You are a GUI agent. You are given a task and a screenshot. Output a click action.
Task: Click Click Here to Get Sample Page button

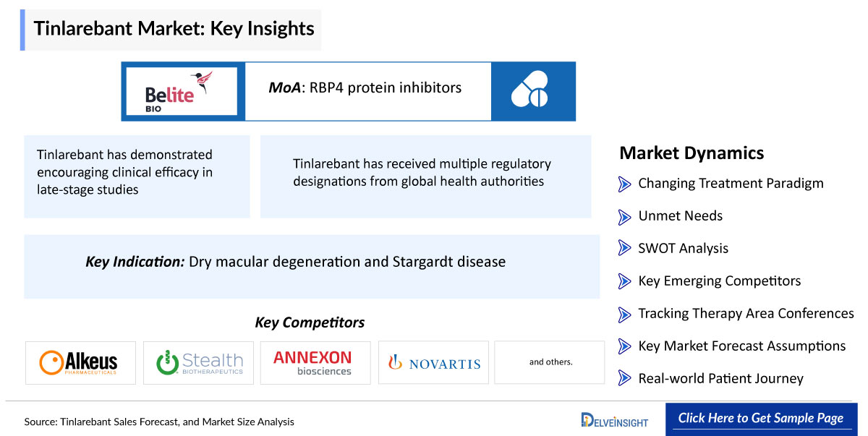[x=761, y=419]
